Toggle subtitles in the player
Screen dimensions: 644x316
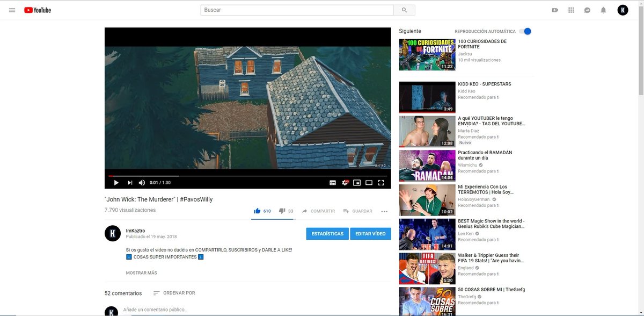point(333,183)
